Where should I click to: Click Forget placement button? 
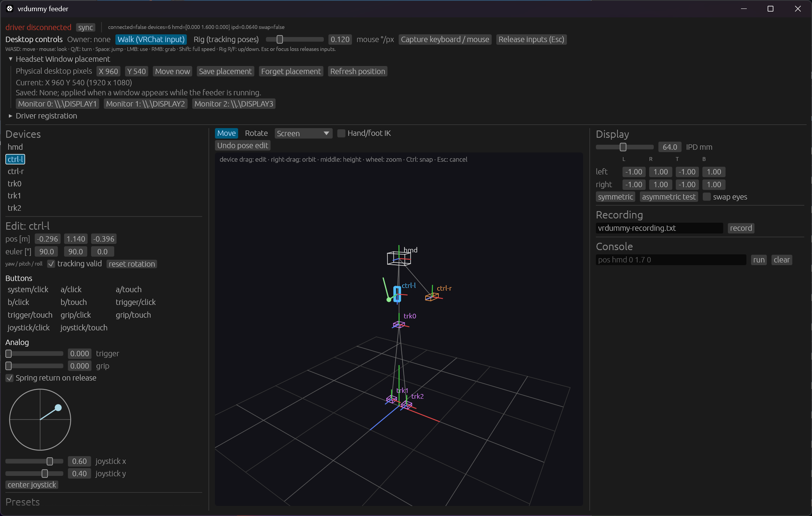pyautogui.click(x=291, y=71)
